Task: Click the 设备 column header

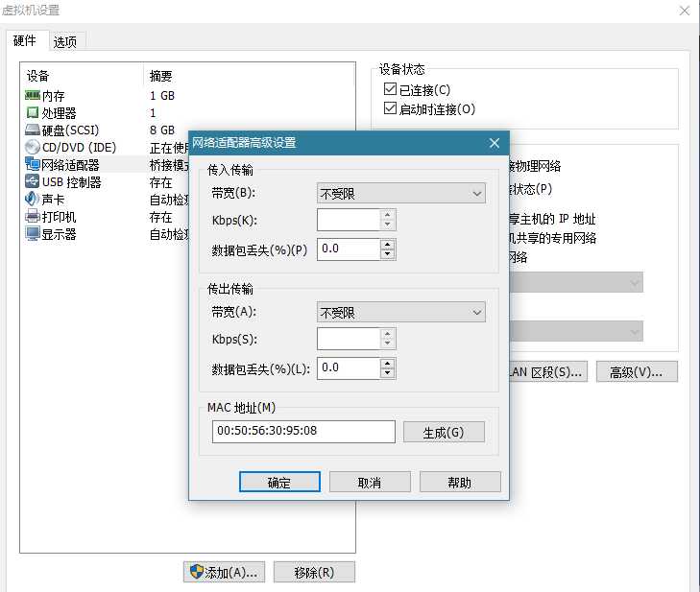Action: coord(37,76)
